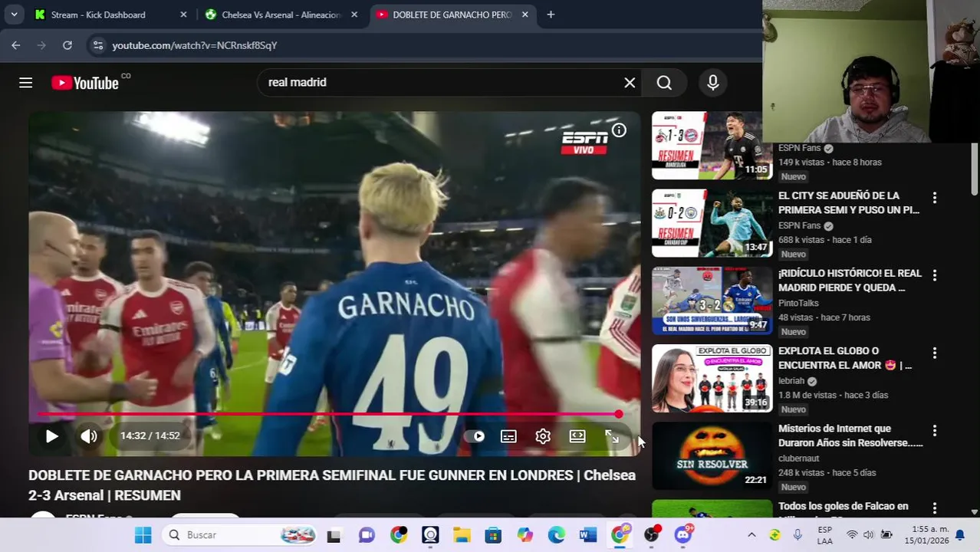Open the Bayern 1-3 resumen thumbnail
Image resolution: width=980 pixels, height=552 pixels.
tap(712, 146)
